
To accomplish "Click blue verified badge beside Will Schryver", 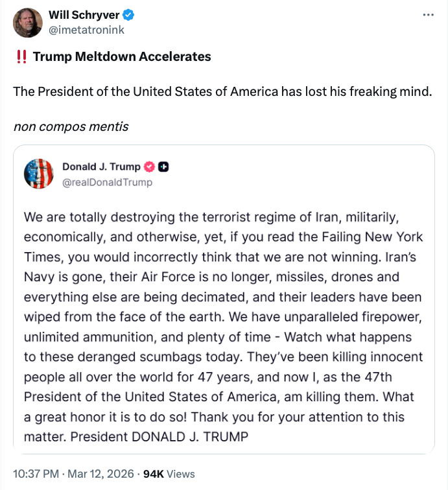I will click(x=129, y=15).
